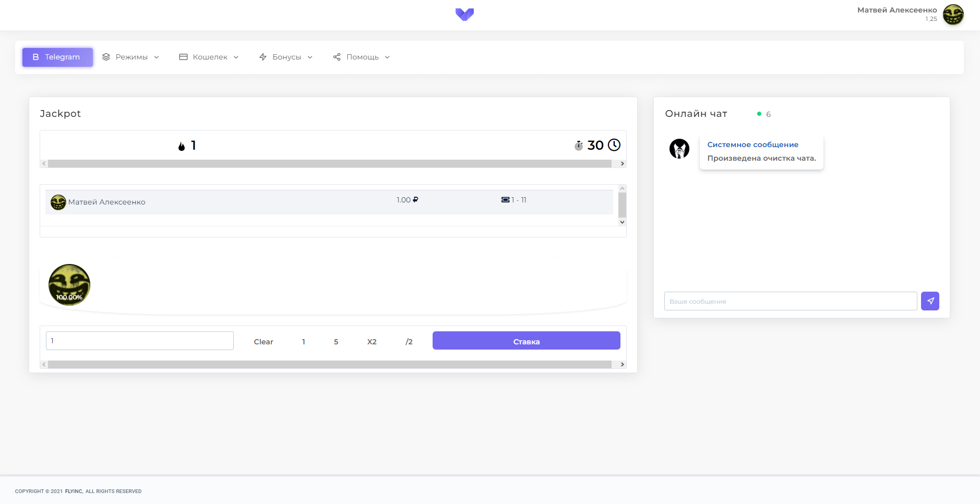Send chat message with paper plane icon
The width and height of the screenshot is (980, 504).
tap(930, 301)
